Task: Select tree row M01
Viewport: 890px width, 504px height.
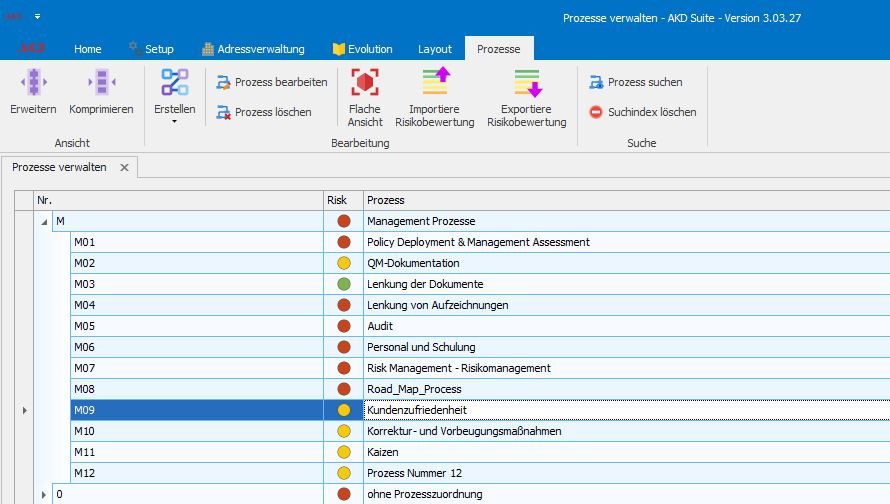Action: pyautogui.click(x=197, y=242)
